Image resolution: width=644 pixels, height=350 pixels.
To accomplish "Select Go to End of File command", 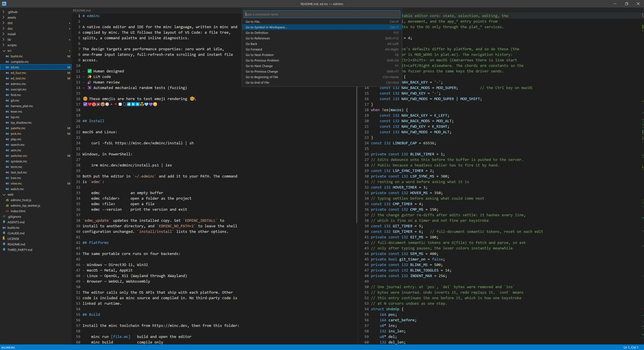I will click(x=322, y=82).
